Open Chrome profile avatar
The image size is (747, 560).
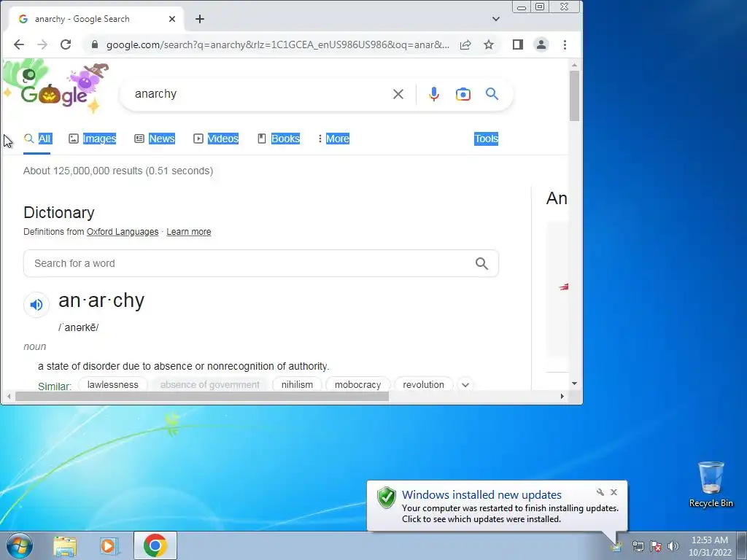click(x=541, y=44)
